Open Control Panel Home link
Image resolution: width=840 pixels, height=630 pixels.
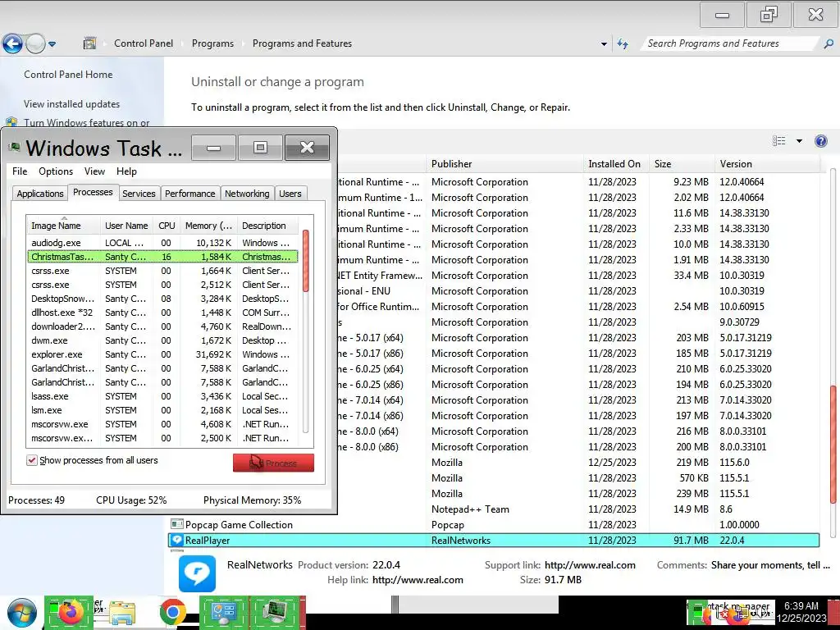[68, 75]
